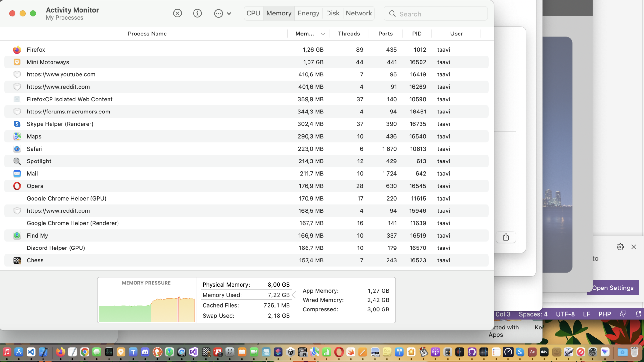Open the Network tab

pyautogui.click(x=359, y=13)
